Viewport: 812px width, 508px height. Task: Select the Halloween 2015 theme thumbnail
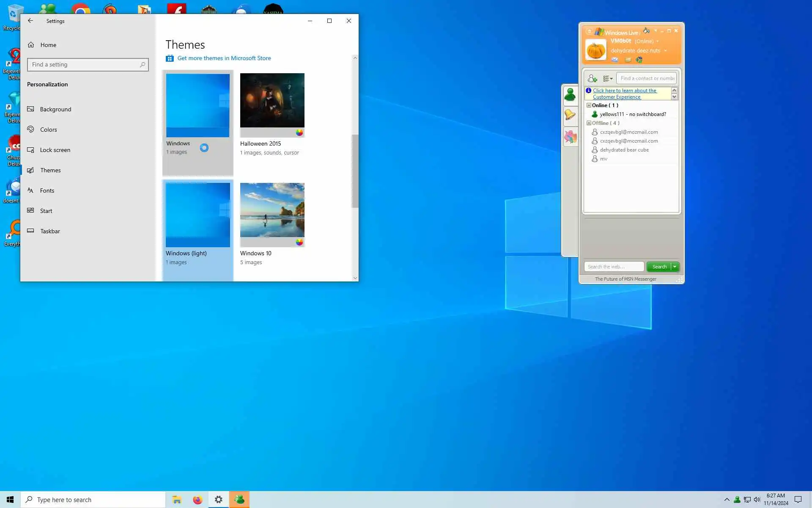[272, 100]
